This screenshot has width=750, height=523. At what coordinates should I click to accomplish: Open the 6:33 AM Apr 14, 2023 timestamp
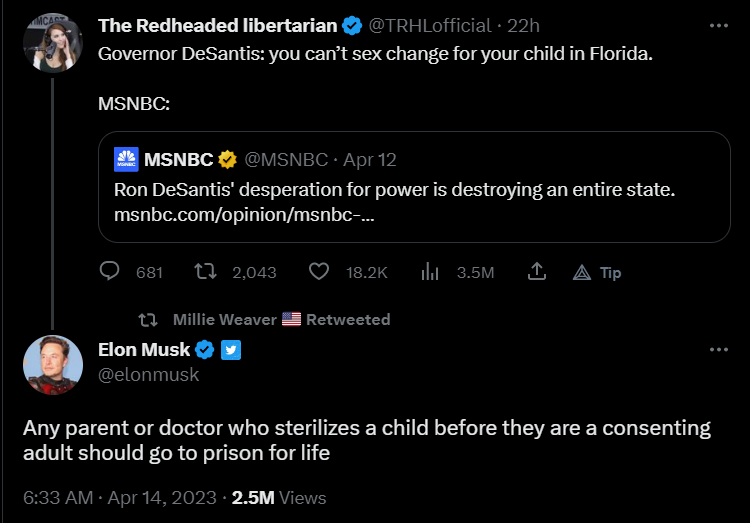coord(120,498)
